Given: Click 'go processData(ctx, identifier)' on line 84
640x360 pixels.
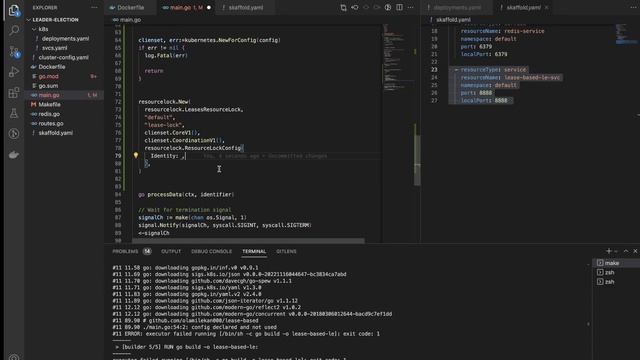Looking at the screenshot, I should [x=186, y=194].
